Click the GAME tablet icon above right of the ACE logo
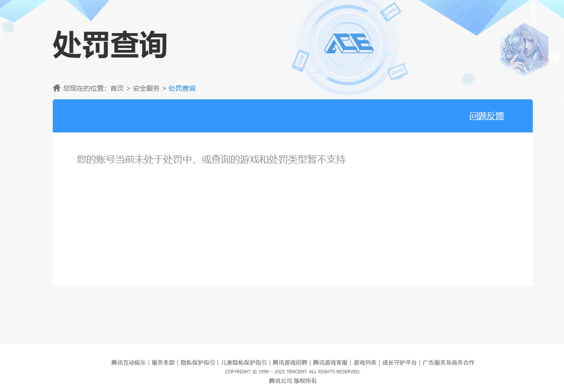 coord(391,12)
